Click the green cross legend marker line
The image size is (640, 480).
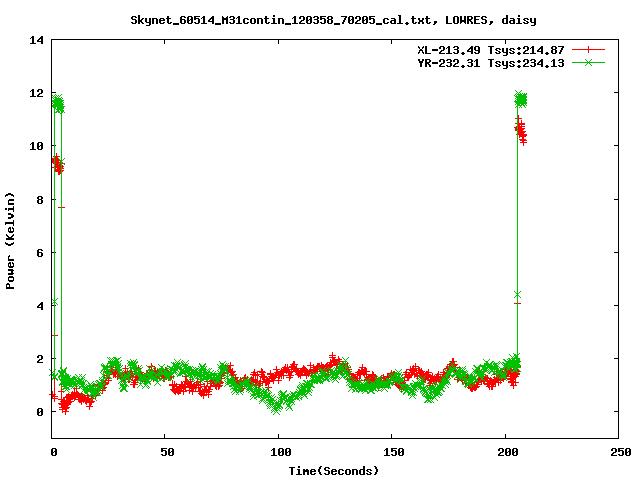[588, 62]
